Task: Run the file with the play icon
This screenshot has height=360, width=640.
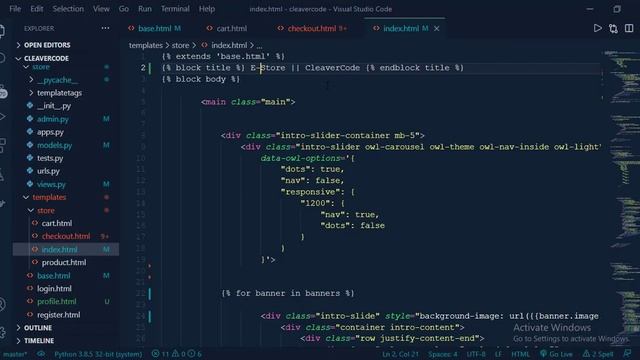Action: tap(598, 28)
